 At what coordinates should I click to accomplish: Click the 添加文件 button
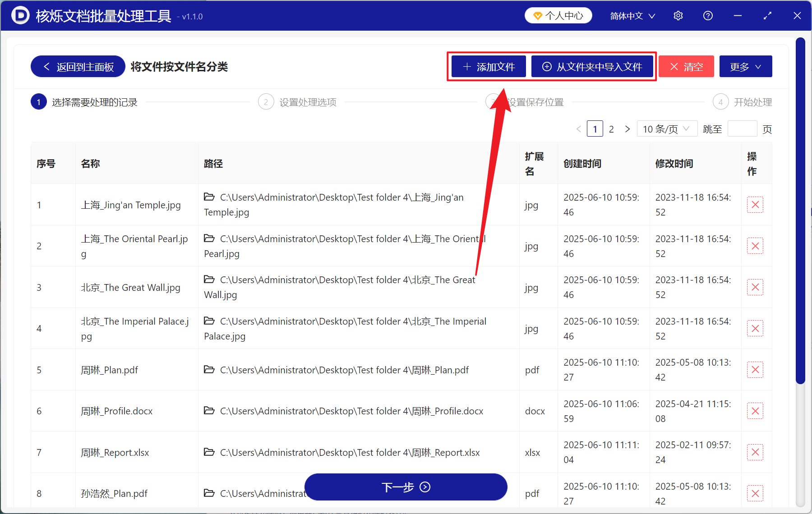(488, 66)
